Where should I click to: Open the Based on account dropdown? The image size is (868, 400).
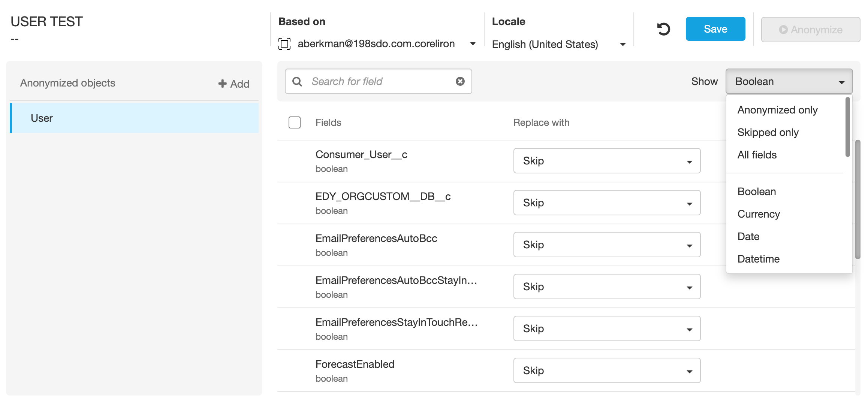coord(377,44)
